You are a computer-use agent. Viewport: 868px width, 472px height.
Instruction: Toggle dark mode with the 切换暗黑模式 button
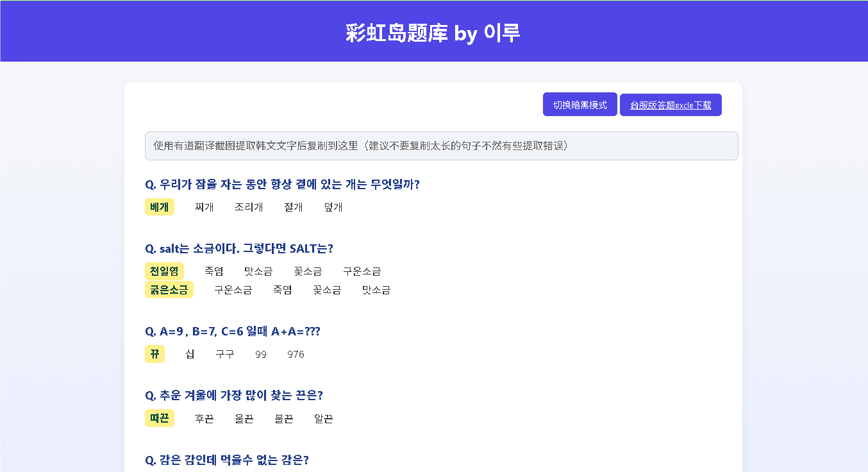click(x=580, y=105)
